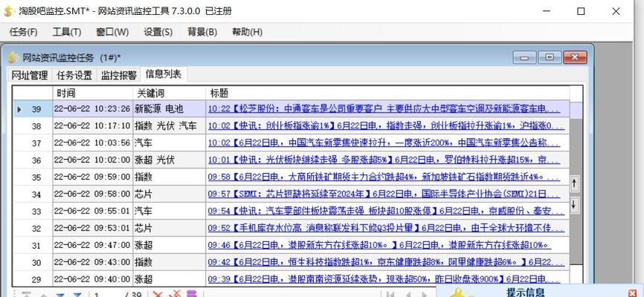Maximize the main 网站资讯监控工具 window
Screen dimensions: 644x297
pos(581,11)
